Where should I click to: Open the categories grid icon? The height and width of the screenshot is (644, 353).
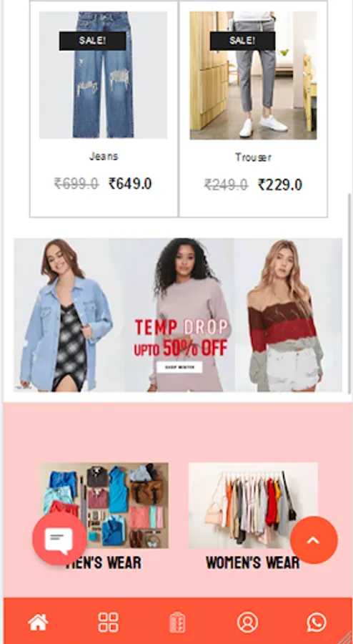[108, 623]
